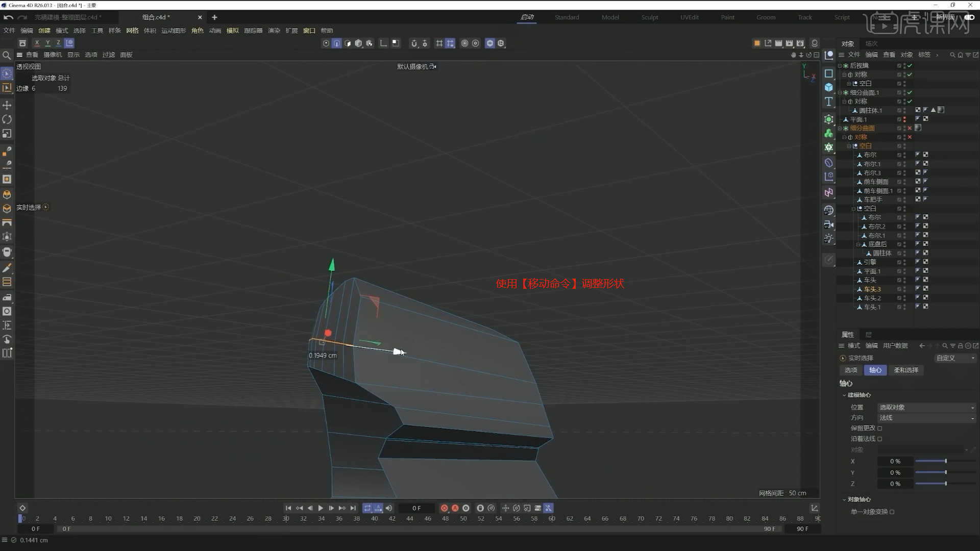Open the 渲染 main menu

click(x=274, y=31)
